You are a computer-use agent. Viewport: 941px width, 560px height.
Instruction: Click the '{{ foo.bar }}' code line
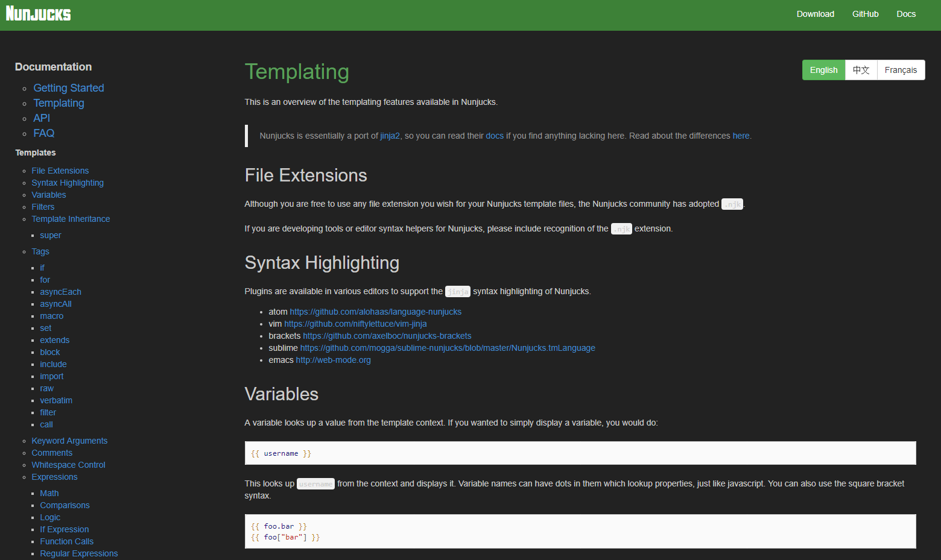point(279,526)
